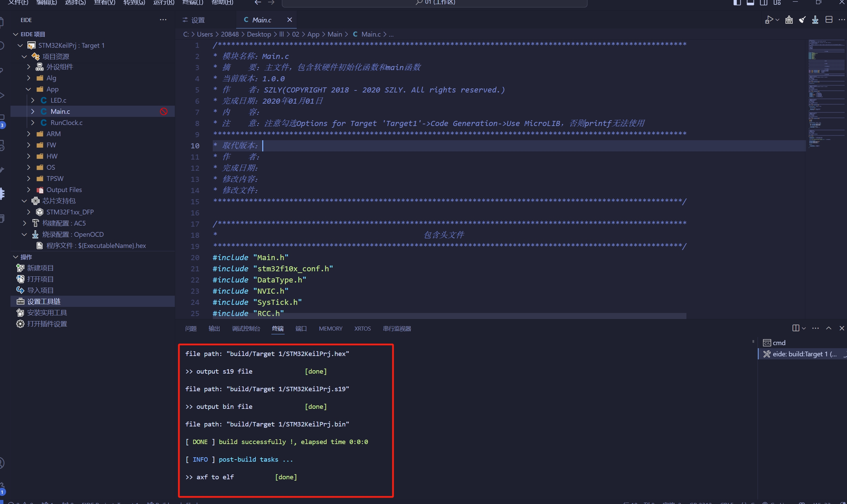Open the 端口 panel tab
Screen dimensions: 847x504
pyautogui.click(x=301, y=329)
